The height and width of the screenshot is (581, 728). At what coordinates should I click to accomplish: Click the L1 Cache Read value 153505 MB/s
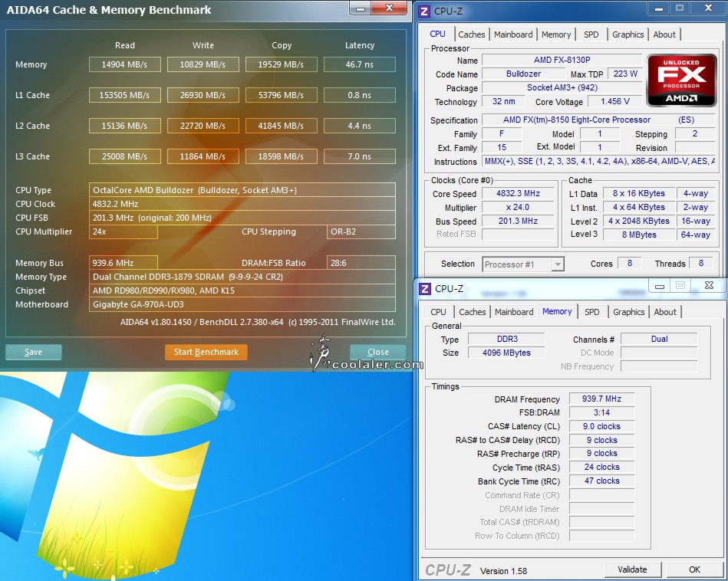coord(125,95)
